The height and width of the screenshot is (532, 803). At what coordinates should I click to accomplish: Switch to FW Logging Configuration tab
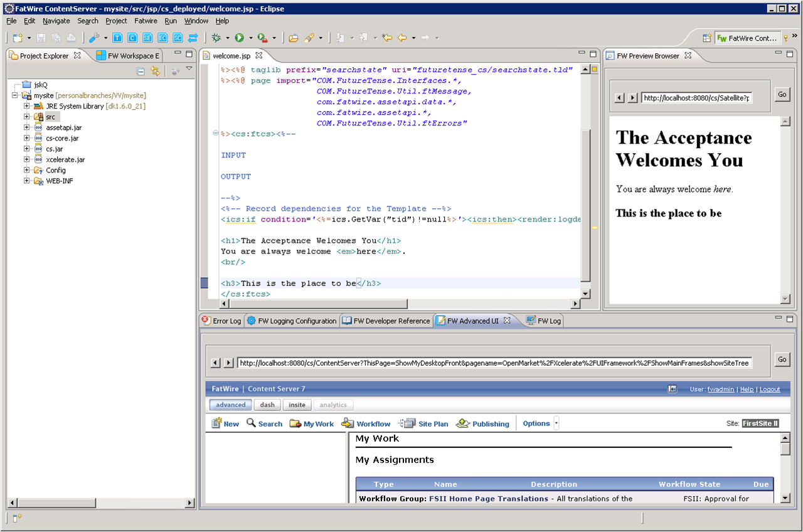(292, 321)
